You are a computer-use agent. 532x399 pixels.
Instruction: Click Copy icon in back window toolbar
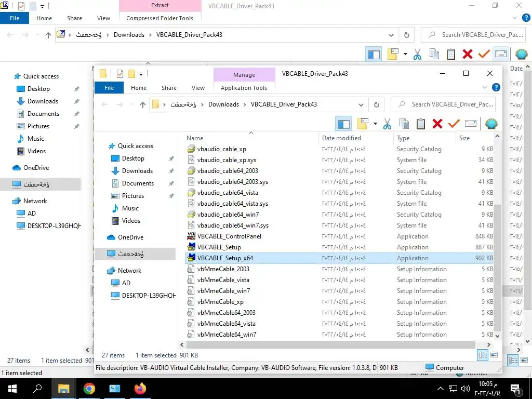434,54
